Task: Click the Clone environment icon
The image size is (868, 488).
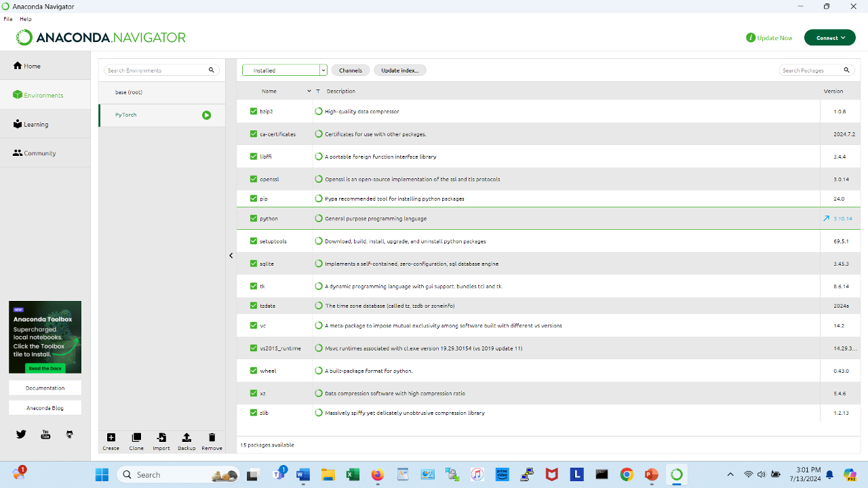Action: pos(136,438)
